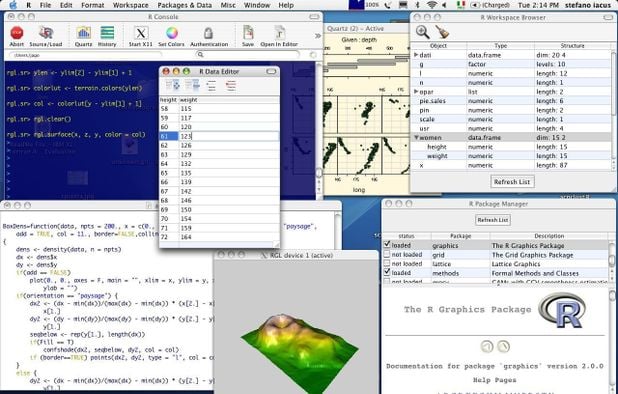Image resolution: width=618 pixels, height=394 pixels.
Task: Open the Source/Load toolbar icon
Action: 46,33
